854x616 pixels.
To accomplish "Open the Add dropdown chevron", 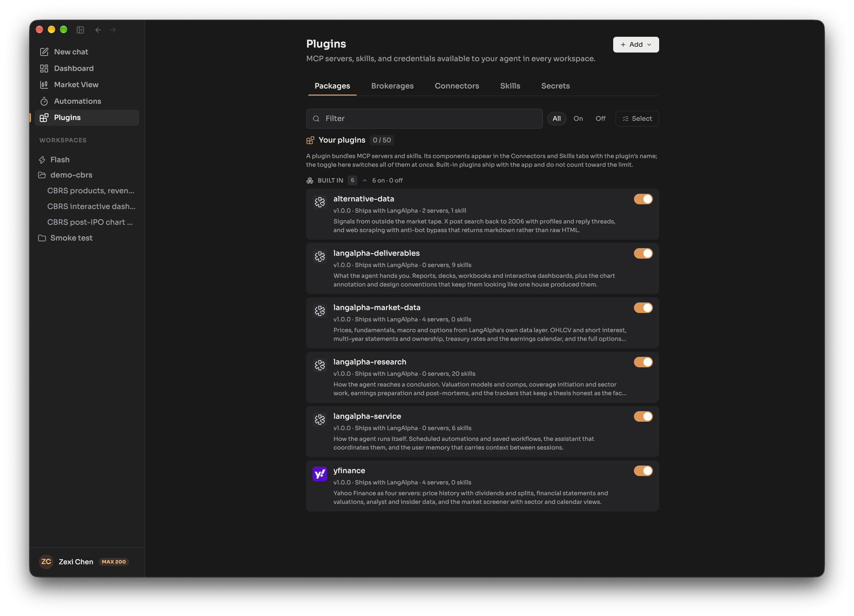I will (x=649, y=45).
